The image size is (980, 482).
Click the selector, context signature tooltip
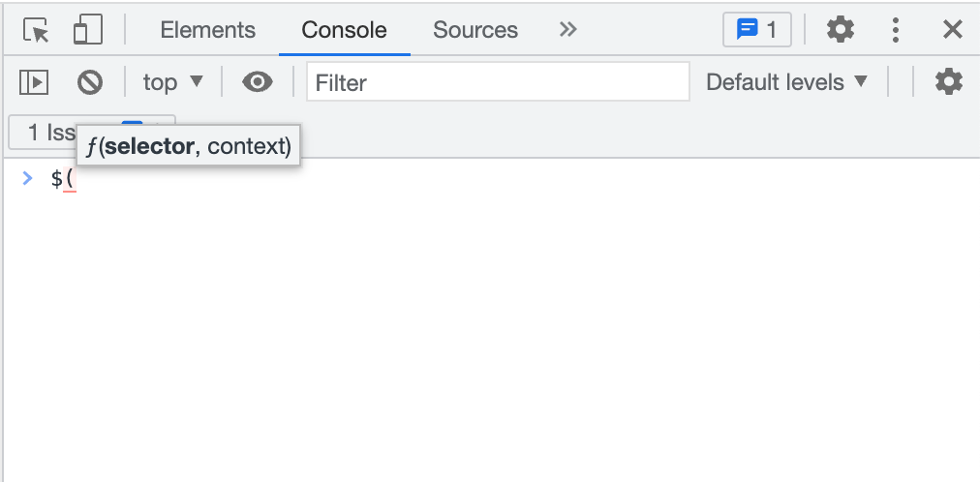tap(189, 147)
